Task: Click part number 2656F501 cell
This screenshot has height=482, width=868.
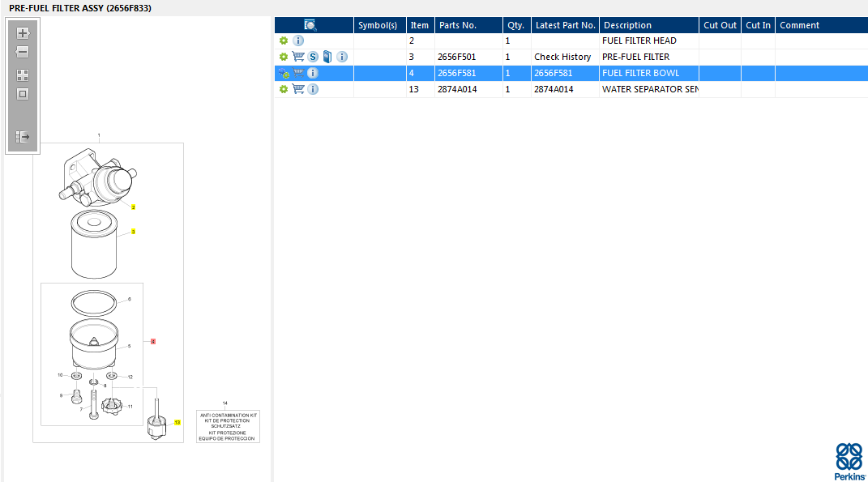Action: tap(469, 57)
